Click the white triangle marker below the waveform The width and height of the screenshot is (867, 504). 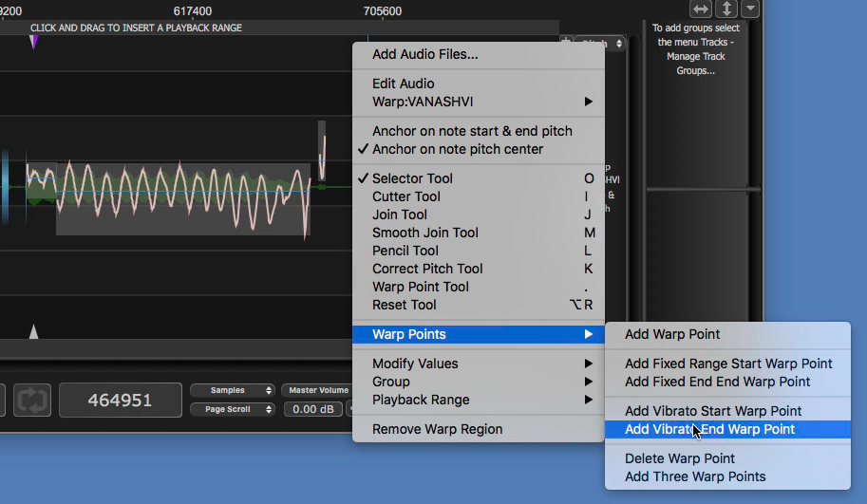coord(34,331)
